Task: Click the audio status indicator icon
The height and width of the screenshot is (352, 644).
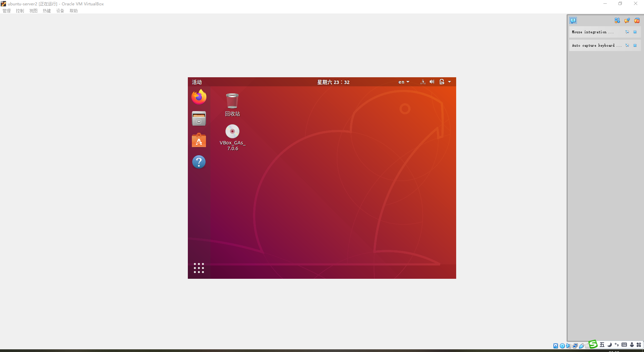Action: 569,346
